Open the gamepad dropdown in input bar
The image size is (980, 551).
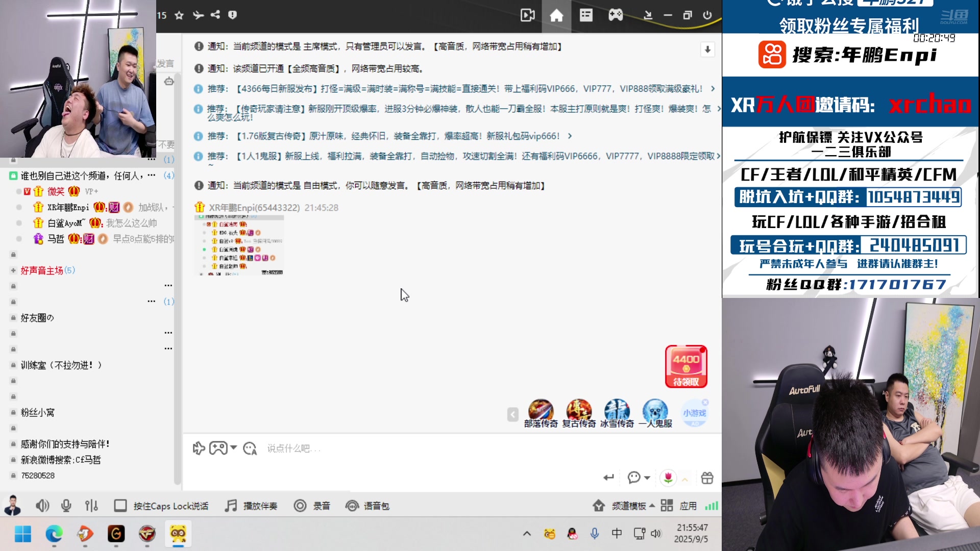pos(223,448)
